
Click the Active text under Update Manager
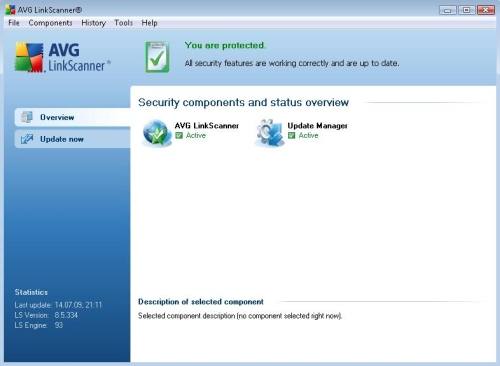pos(308,135)
